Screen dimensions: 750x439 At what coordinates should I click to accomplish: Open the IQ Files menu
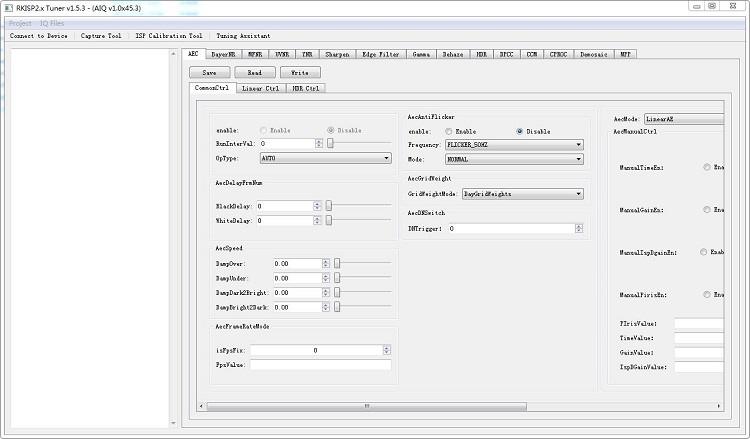tap(52, 23)
